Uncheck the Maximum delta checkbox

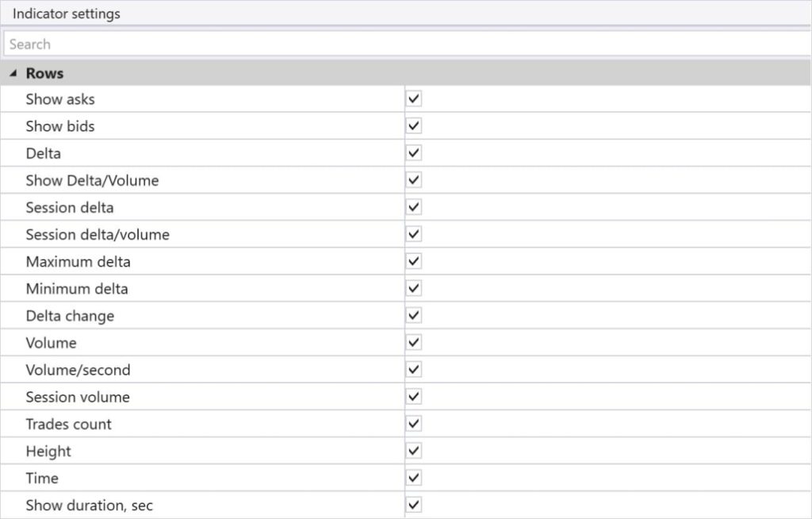click(414, 261)
